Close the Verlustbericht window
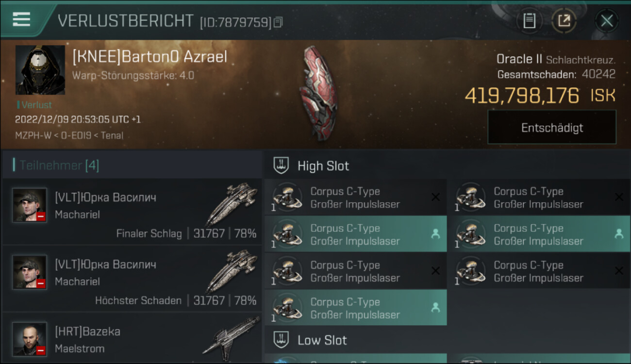The image size is (631, 364). (x=606, y=21)
